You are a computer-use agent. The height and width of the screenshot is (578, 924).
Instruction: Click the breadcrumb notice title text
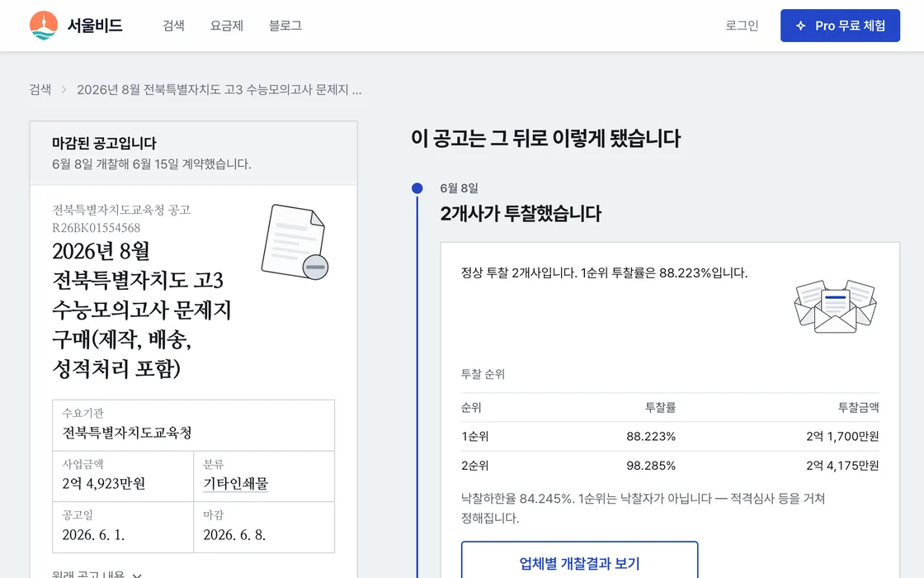(219, 90)
